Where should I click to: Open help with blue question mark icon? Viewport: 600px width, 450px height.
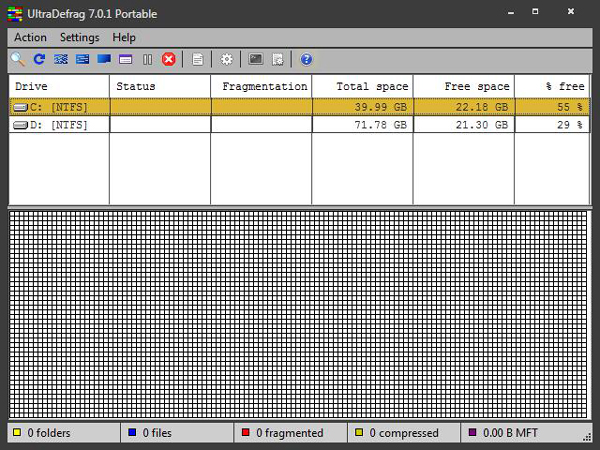pyautogui.click(x=306, y=59)
